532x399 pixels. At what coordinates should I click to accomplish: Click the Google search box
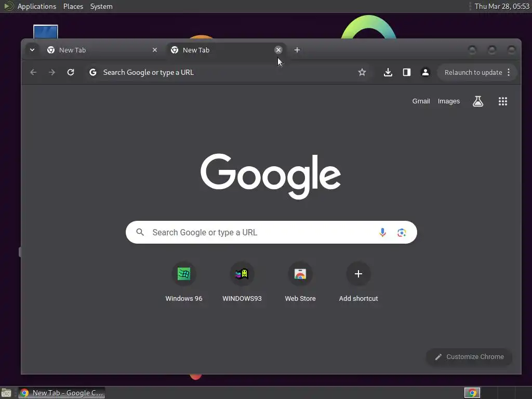click(x=271, y=232)
